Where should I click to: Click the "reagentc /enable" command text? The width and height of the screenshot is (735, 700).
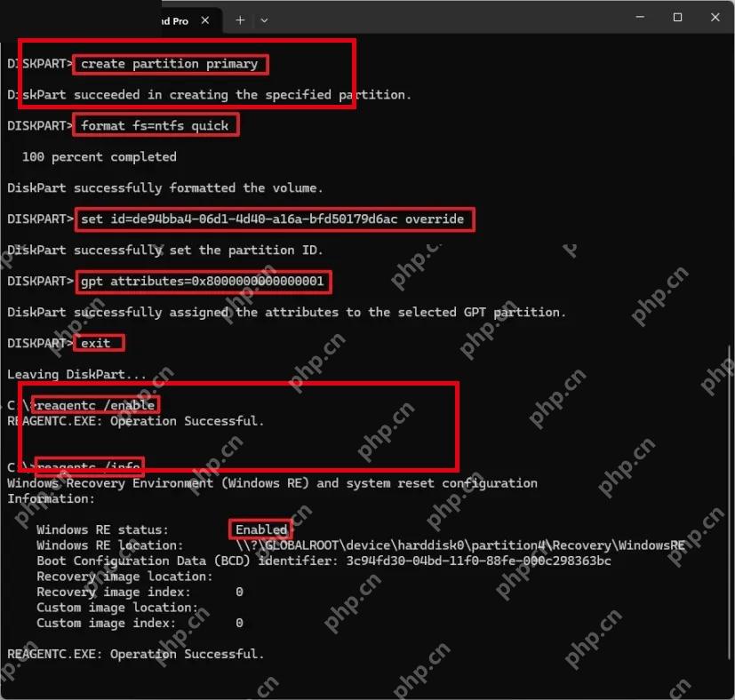(96, 405)
